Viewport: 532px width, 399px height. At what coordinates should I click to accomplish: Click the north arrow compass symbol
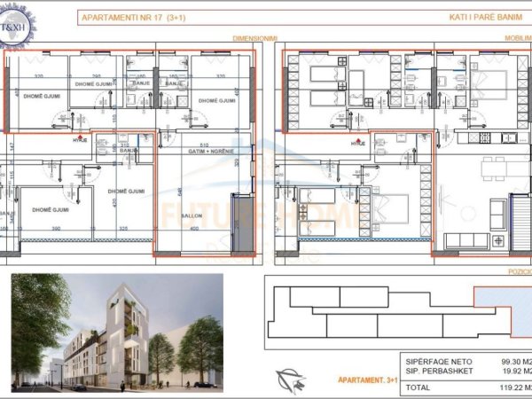[x=288, y=378]
